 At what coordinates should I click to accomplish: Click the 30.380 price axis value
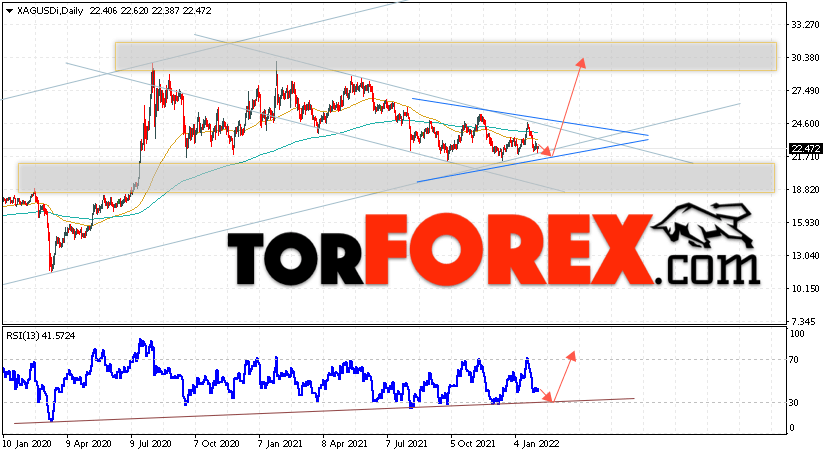tap(805, 57)
